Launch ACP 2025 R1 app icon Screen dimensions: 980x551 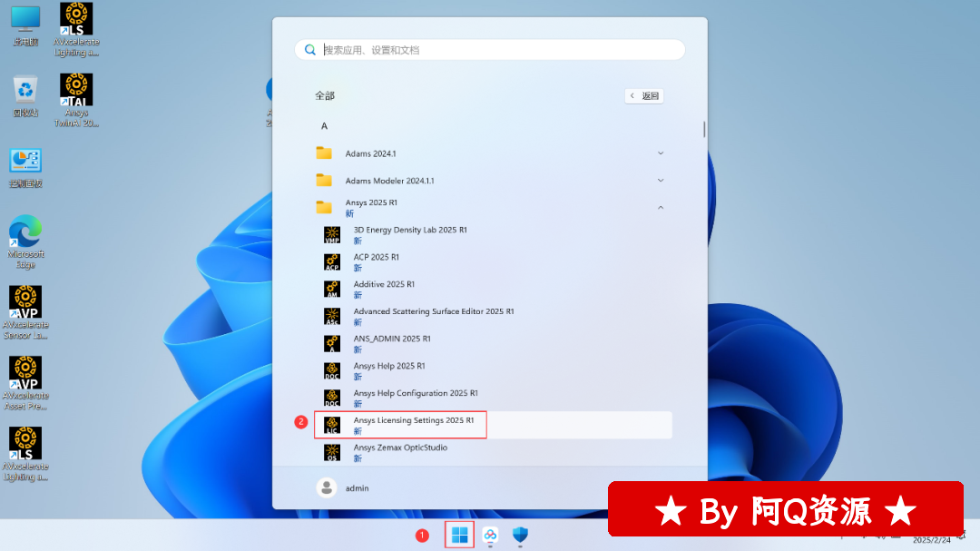[332, 262]
